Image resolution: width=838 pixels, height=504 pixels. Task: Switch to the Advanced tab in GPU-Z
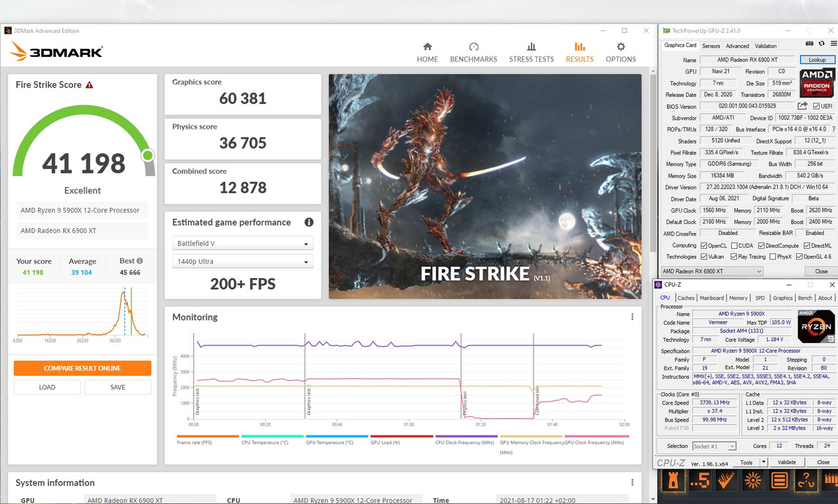point(737,46)
